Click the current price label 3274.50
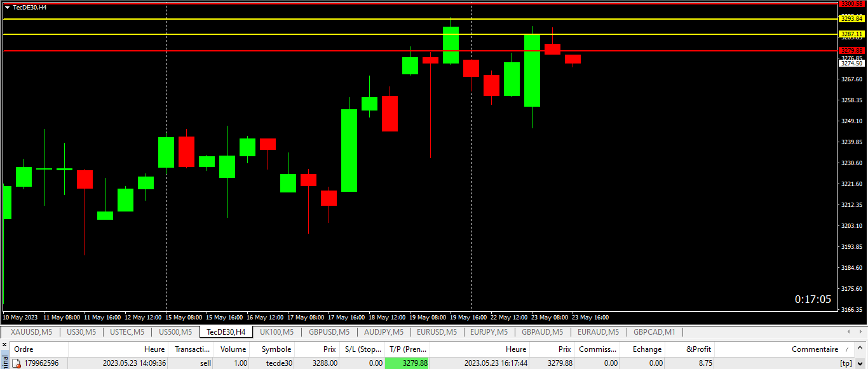Screen dimensions: 868x369 [851, 63]
